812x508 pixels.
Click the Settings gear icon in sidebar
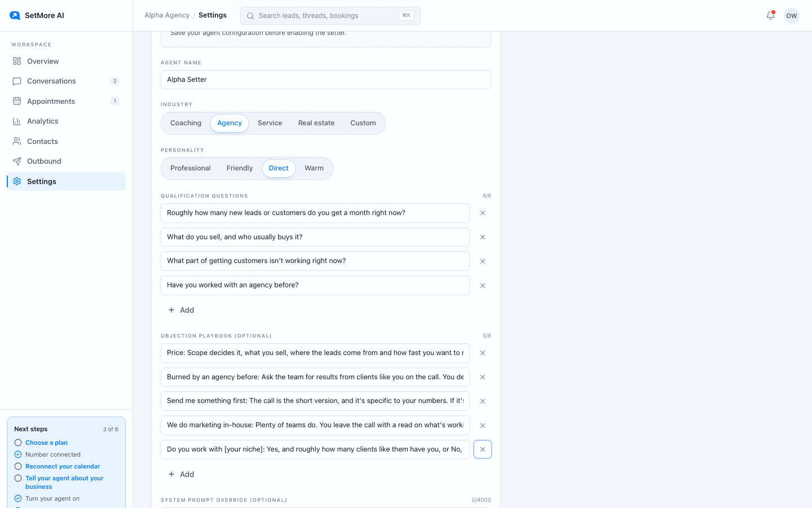17,181
